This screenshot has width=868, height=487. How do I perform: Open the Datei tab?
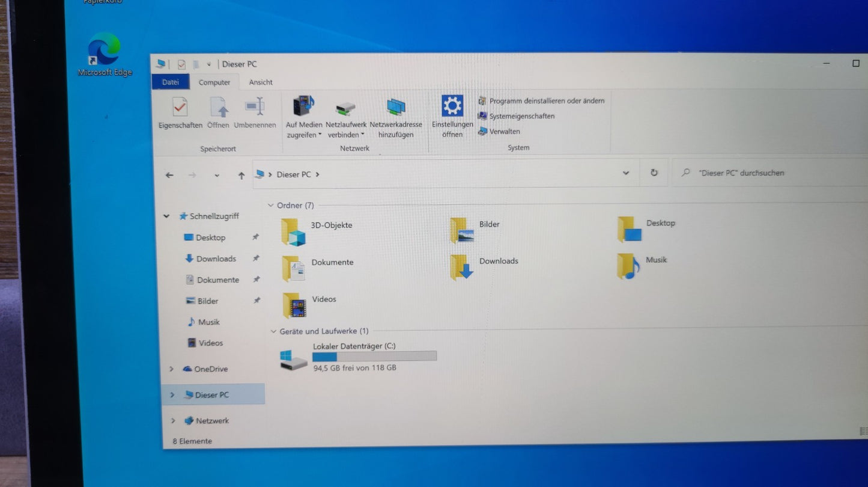[x=171, y=82]
